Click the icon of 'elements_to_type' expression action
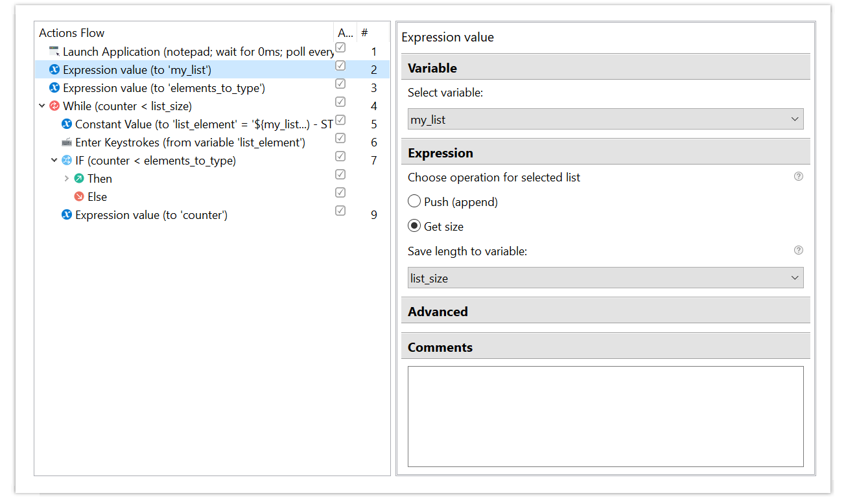This screenshot has width=846, height=504. [54, 87]
